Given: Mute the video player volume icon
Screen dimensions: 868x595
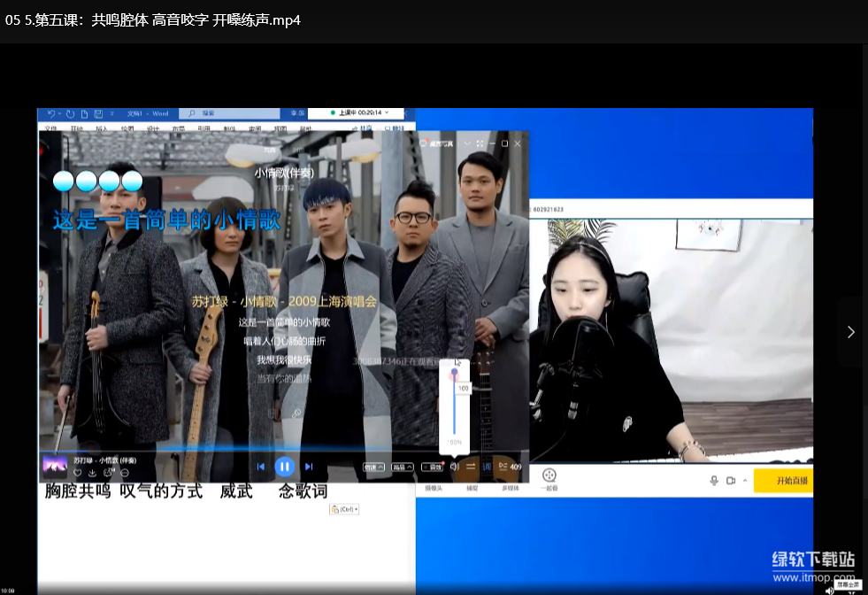Looking at the screenshot, I should [x=829, y=591].
